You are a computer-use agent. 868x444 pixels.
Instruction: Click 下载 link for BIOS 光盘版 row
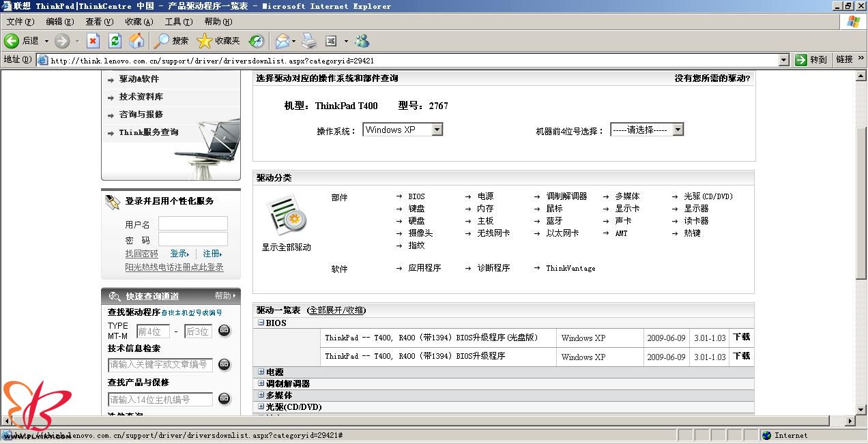[x=741, y=337]
